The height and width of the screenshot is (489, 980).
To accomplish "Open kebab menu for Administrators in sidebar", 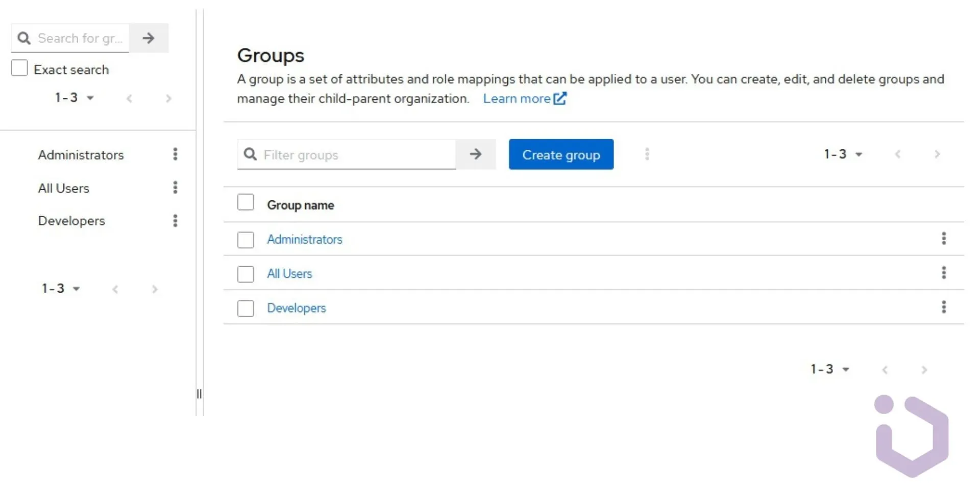I will pyautogui.click(x=175, y=154).
